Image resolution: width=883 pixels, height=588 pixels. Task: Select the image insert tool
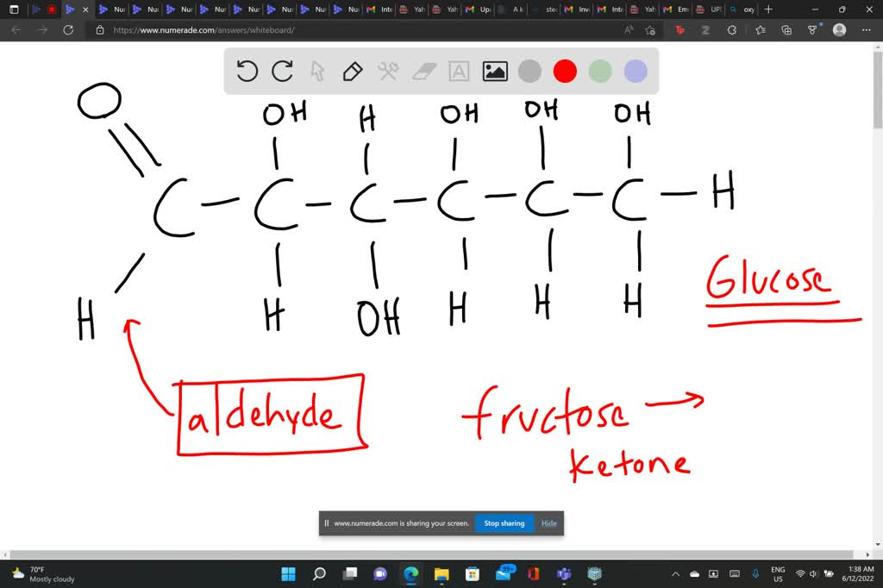(x=493, y=72)
